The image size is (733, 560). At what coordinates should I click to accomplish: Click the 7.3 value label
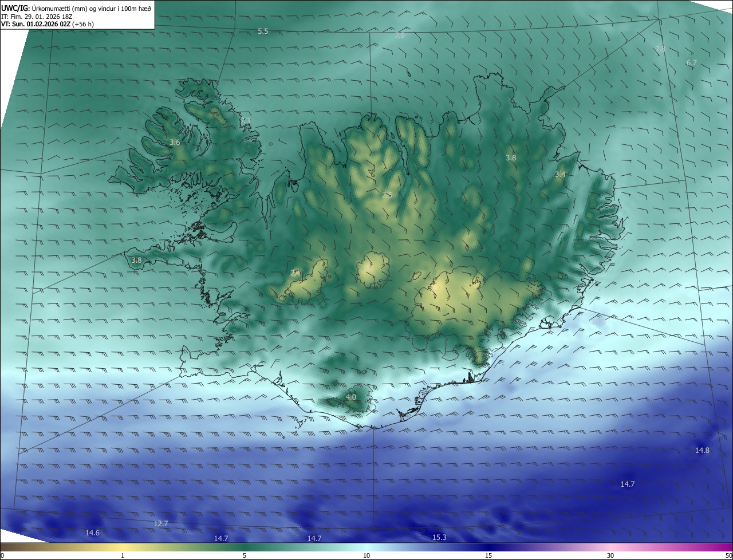(245, 120)
